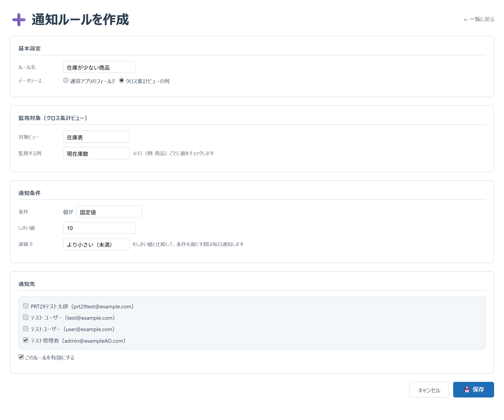Click the データソース label
Image resolution: width=504 pixels, height=420 pixels.
coord(30,81)
